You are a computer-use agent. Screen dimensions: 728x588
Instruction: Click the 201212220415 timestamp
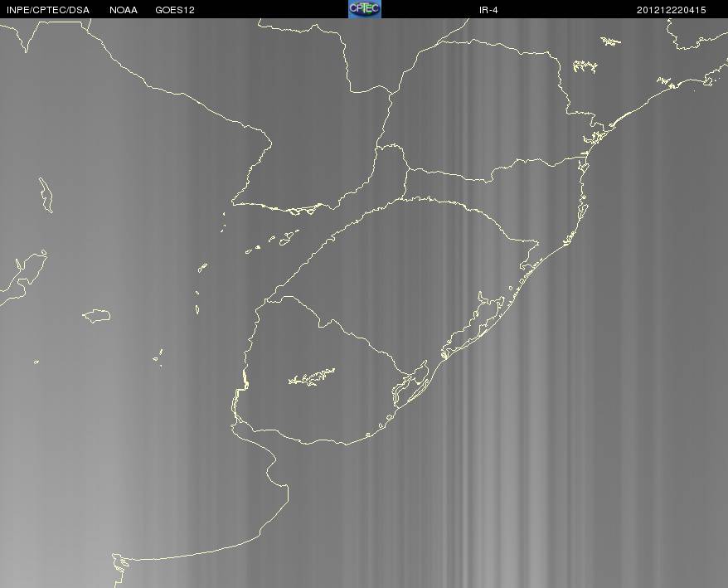[672, 10]
